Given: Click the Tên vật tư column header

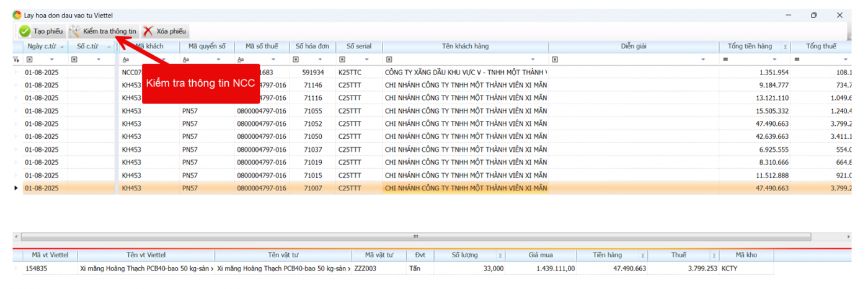Looking at the screenshot, I should 283,255.
